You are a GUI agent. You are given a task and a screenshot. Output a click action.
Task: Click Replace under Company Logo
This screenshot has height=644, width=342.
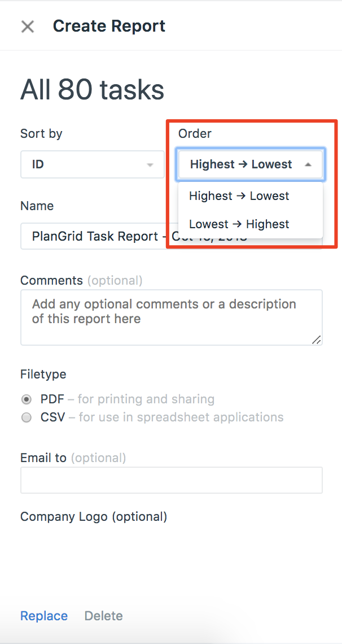(44, 616)
